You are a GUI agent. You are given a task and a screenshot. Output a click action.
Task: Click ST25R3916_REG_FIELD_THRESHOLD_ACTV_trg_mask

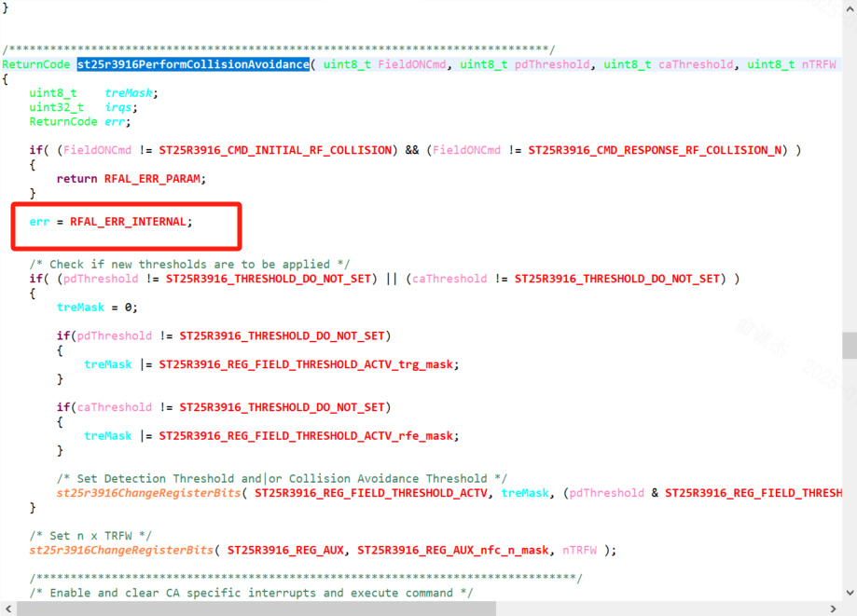point(306,364)
